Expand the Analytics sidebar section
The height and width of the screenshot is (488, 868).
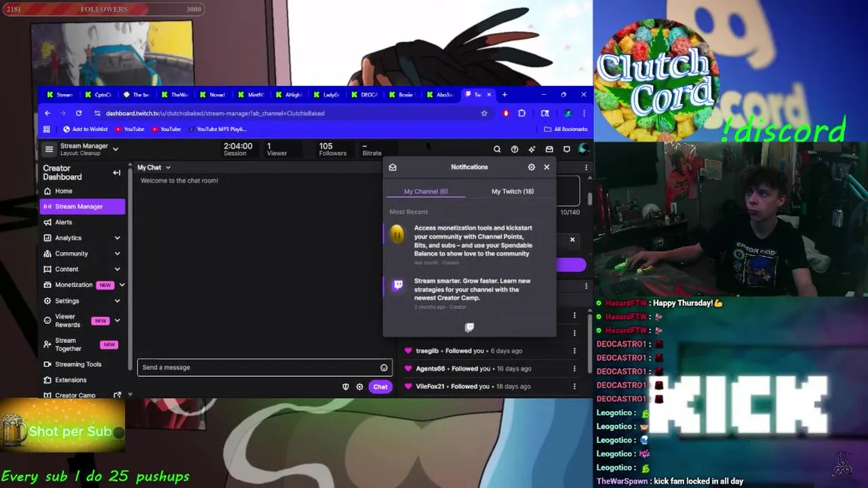[117, 238]
